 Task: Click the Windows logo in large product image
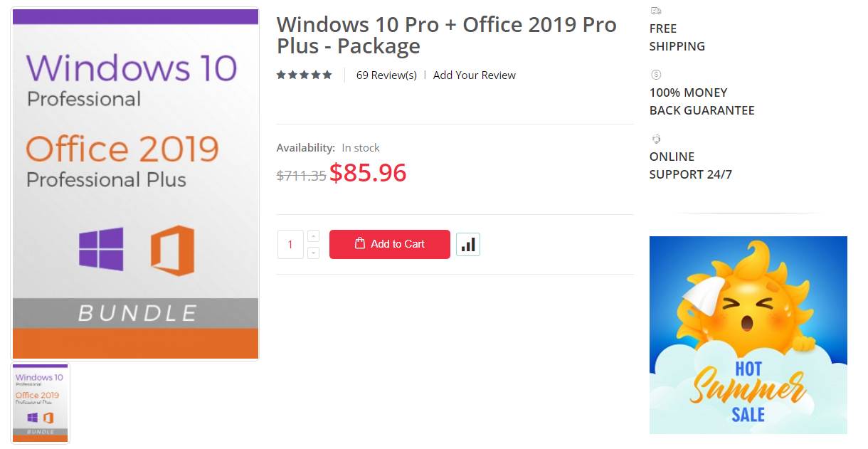point(101,249)
